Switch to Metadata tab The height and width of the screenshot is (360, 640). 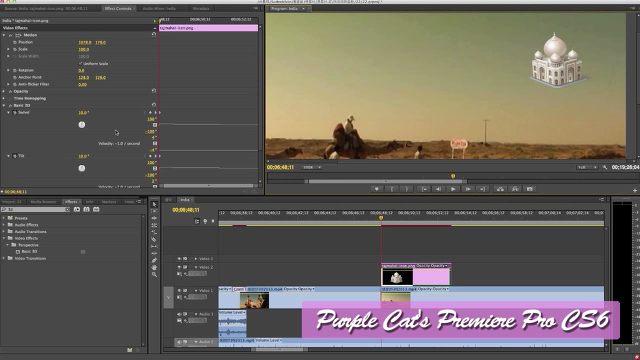point(201,9)
